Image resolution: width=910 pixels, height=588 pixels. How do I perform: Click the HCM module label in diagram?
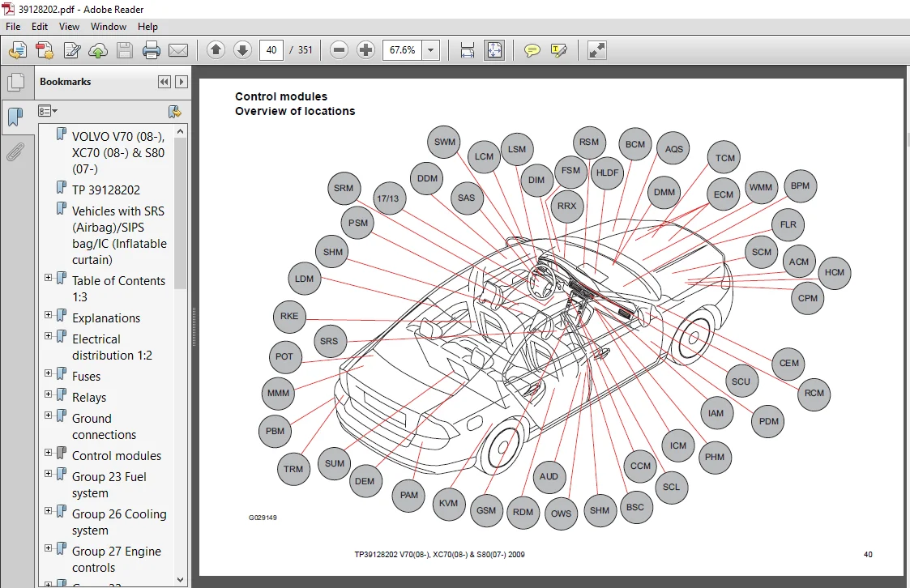835,272
